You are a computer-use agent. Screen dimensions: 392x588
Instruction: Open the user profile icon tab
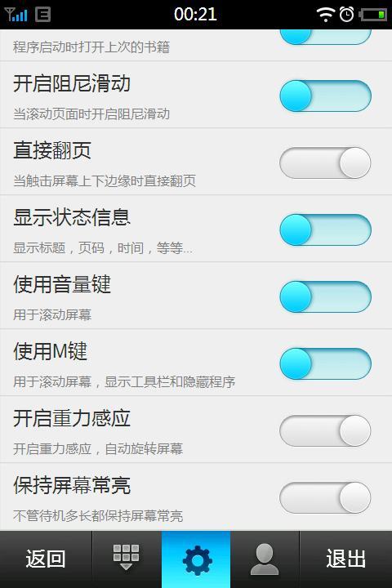(265, 559)
